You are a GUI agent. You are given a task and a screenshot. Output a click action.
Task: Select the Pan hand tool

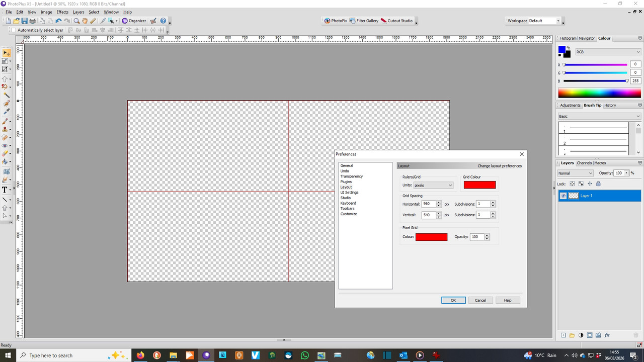pos(85,21)
